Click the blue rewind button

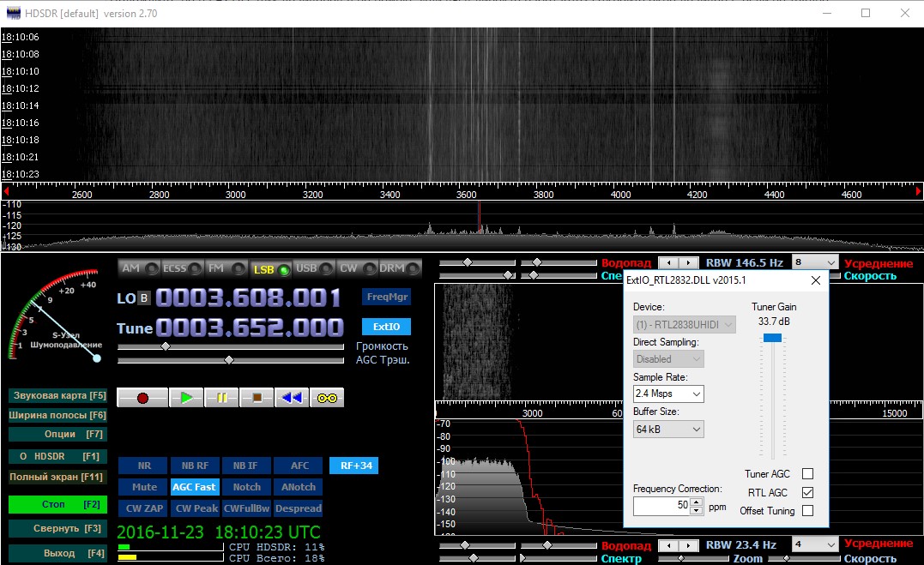point(292,398)
